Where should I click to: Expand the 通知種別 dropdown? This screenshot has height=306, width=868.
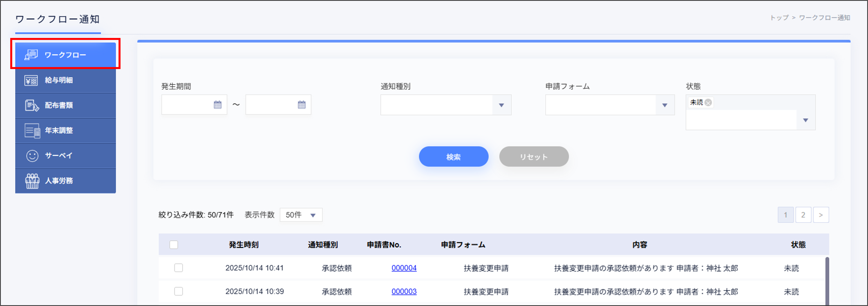point(501,105)
